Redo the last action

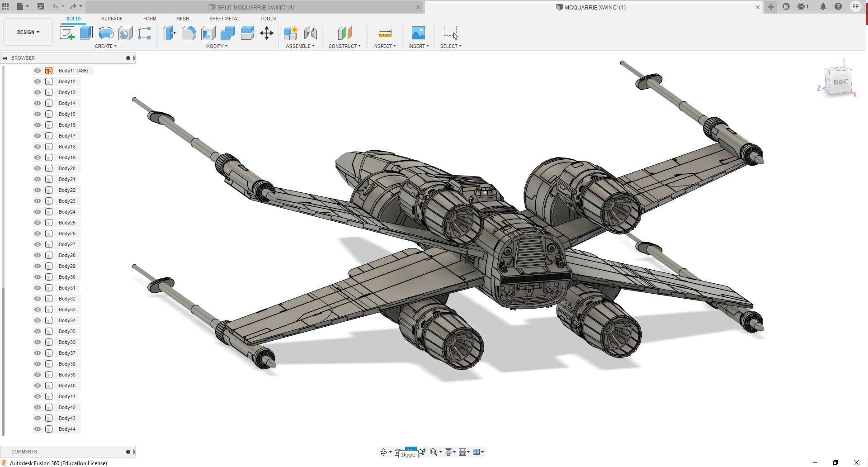click(x=73, y=6)
